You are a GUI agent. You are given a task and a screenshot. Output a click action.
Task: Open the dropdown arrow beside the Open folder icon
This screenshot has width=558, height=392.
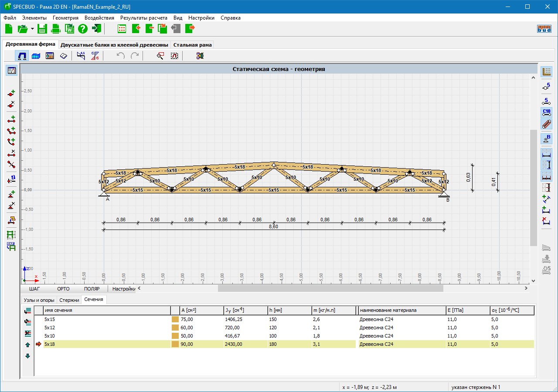(x=33, y=29)
